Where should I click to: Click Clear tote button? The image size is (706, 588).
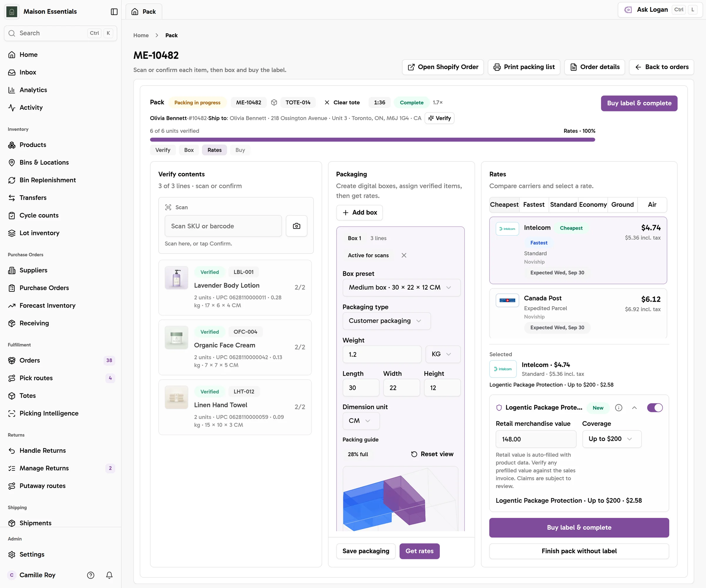(342, 103)
